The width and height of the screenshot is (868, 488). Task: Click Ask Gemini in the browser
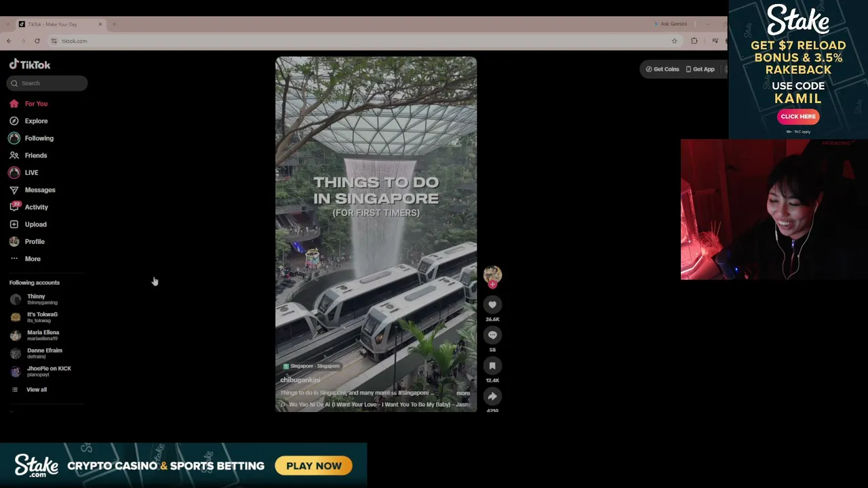click(x=670, y=24)
